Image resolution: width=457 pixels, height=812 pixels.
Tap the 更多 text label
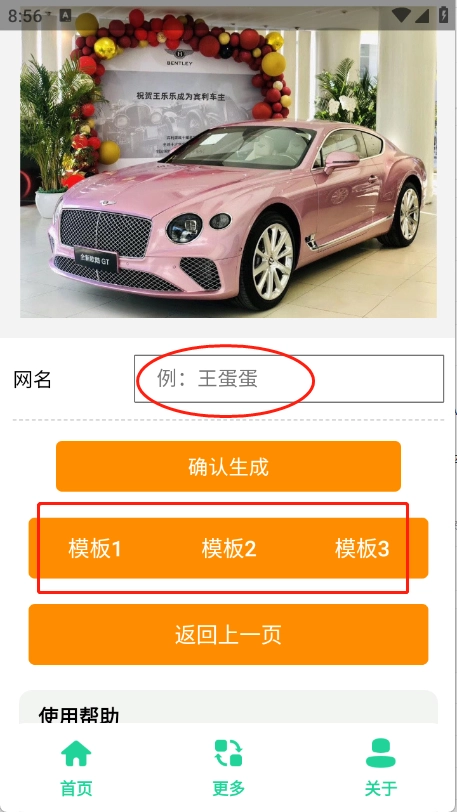228,789
